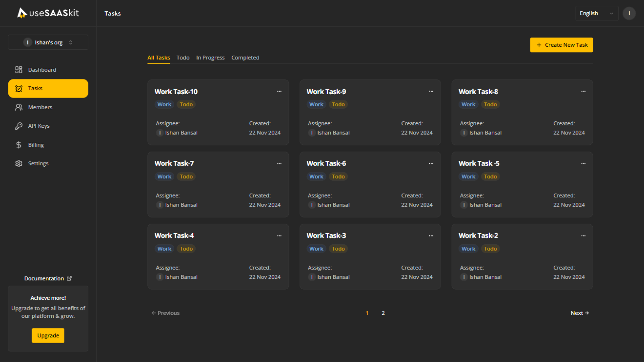
Task: Click the Documentation external-link icon
Action: [x=69, y=279]
